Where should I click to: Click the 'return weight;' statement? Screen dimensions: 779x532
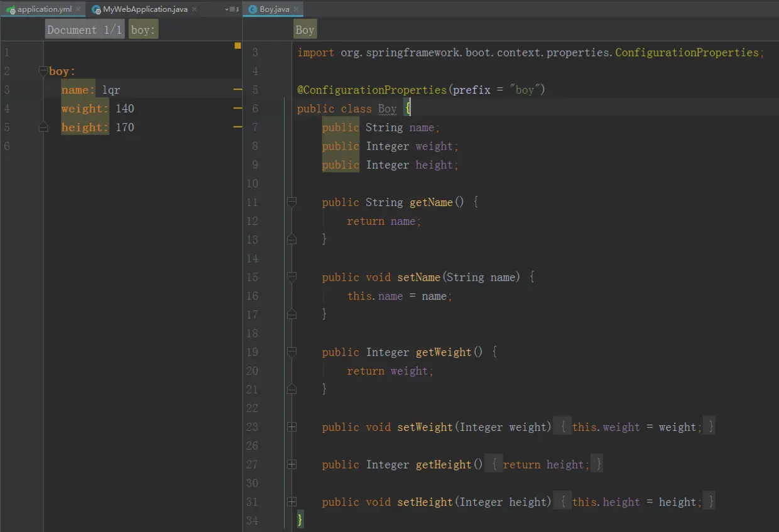pos(390,371)
